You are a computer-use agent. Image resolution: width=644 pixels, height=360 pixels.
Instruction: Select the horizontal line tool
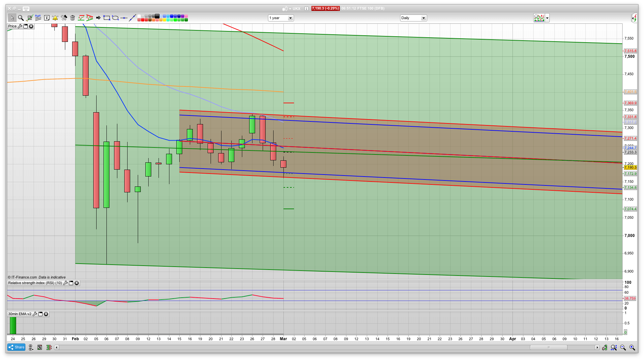coord(124,18)
